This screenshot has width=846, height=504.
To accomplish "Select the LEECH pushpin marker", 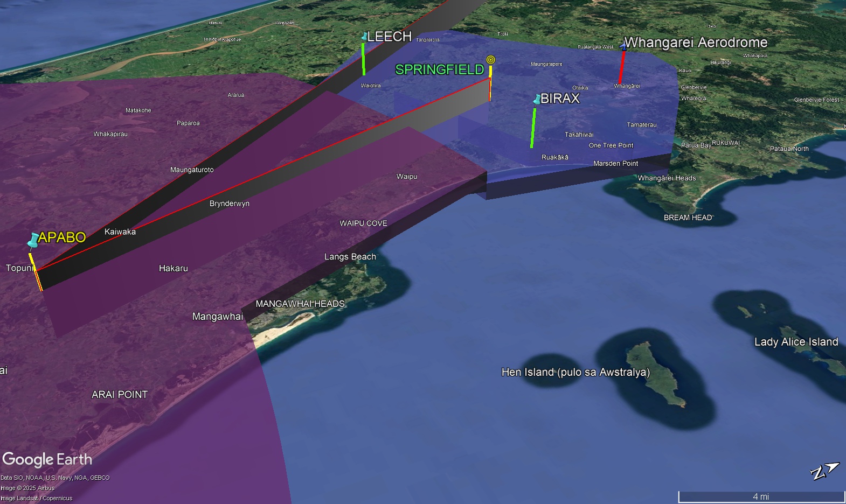I will pos(365,37).
